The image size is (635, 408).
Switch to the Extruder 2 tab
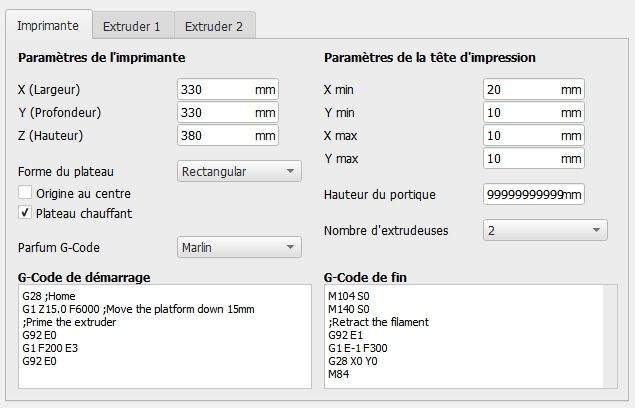tap(214, 25)
